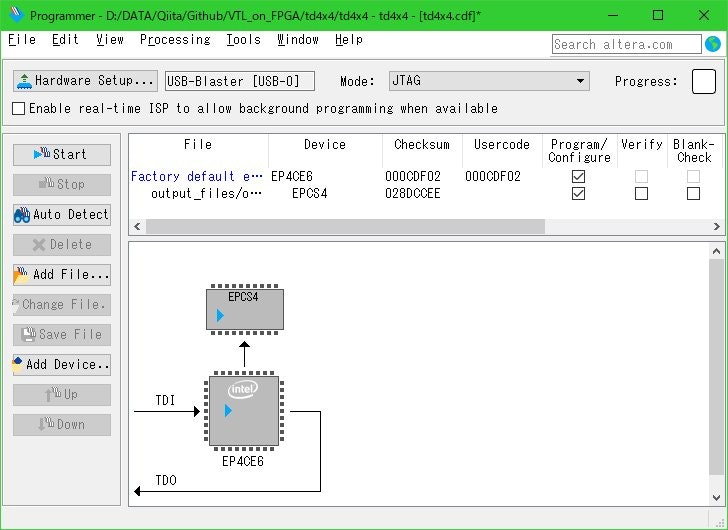
Task: Click checksum value '028DCCEE'
Action: coord(413,194)
